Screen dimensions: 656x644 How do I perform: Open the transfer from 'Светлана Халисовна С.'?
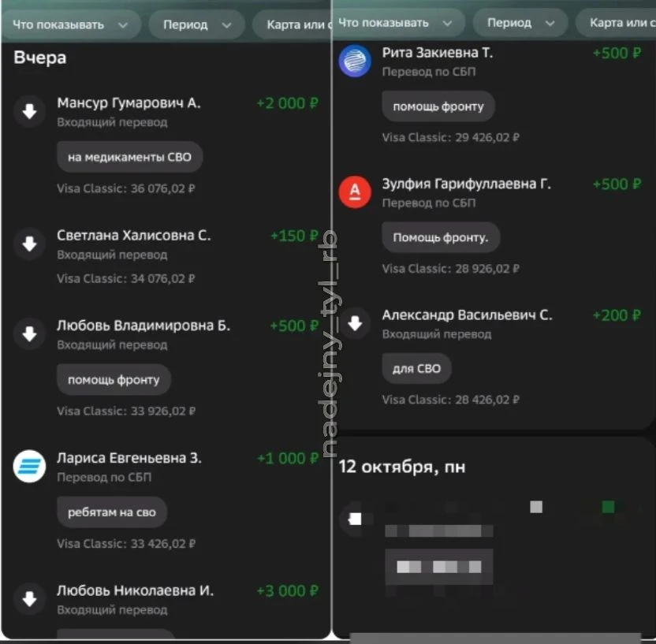134,236
